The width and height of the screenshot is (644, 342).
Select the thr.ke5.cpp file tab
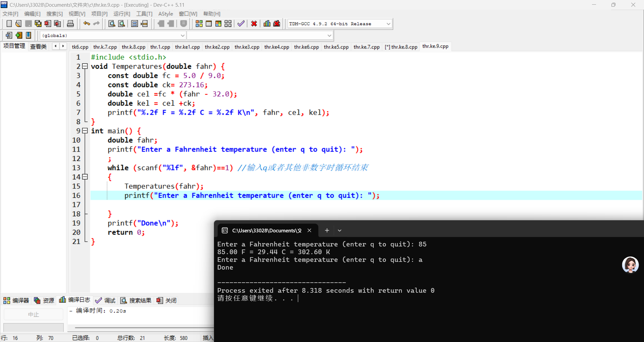[336, 47]
